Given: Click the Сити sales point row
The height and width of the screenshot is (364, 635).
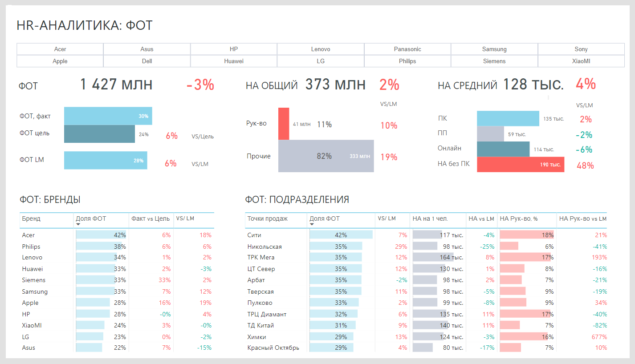Looking at the screenshot, I should [426, 235].
